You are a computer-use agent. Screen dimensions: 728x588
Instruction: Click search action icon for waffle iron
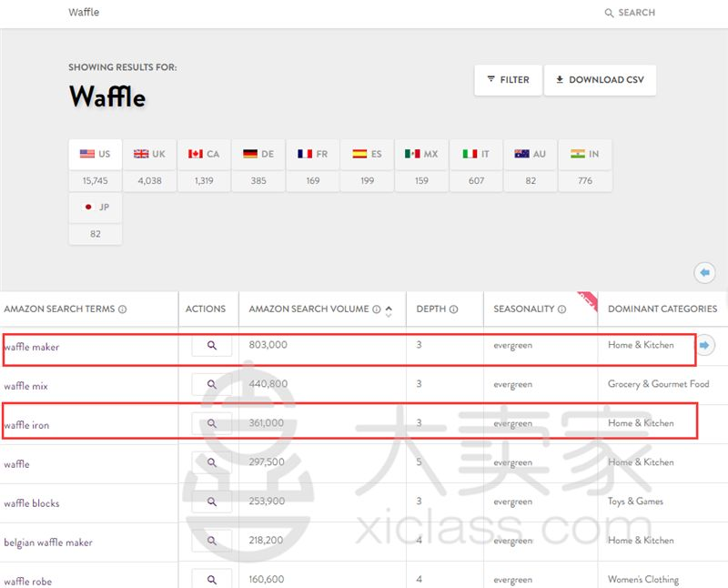tap(212, 423)
